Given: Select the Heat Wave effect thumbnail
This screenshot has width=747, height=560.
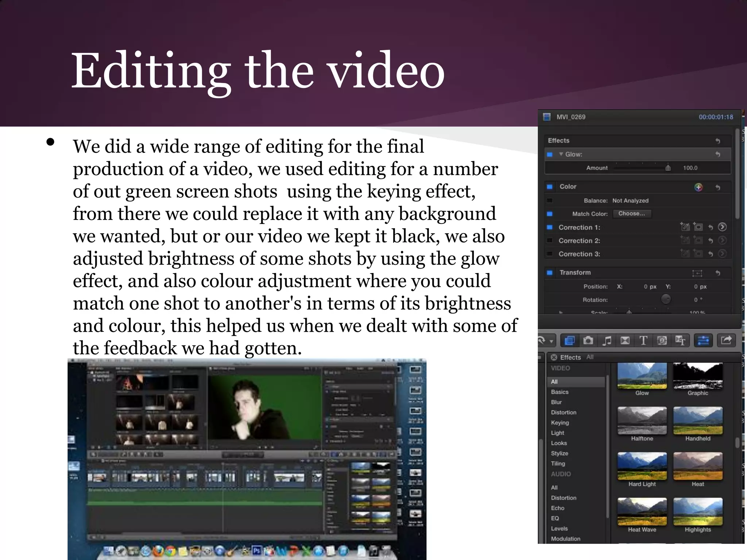Looking at the screenshot, I should tap(642, 512).
